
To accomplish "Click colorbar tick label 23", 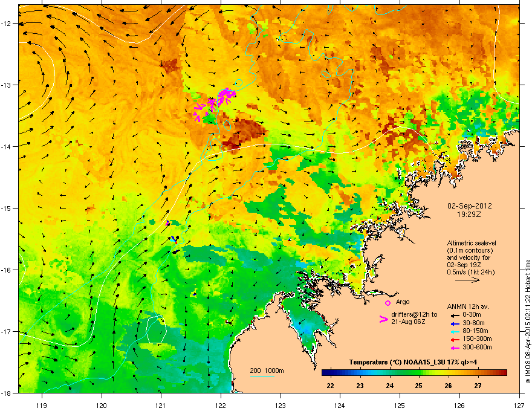I will coord(360,386).
